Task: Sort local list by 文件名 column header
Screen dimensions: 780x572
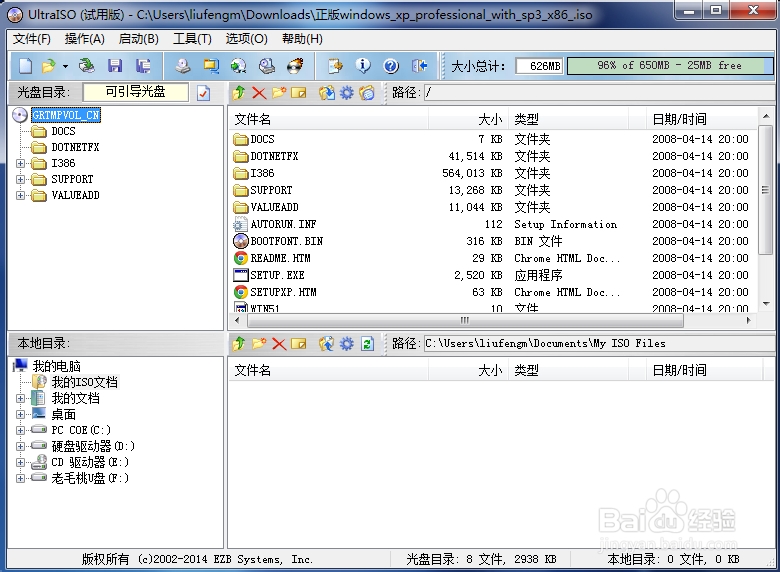Action: point(328,371)
